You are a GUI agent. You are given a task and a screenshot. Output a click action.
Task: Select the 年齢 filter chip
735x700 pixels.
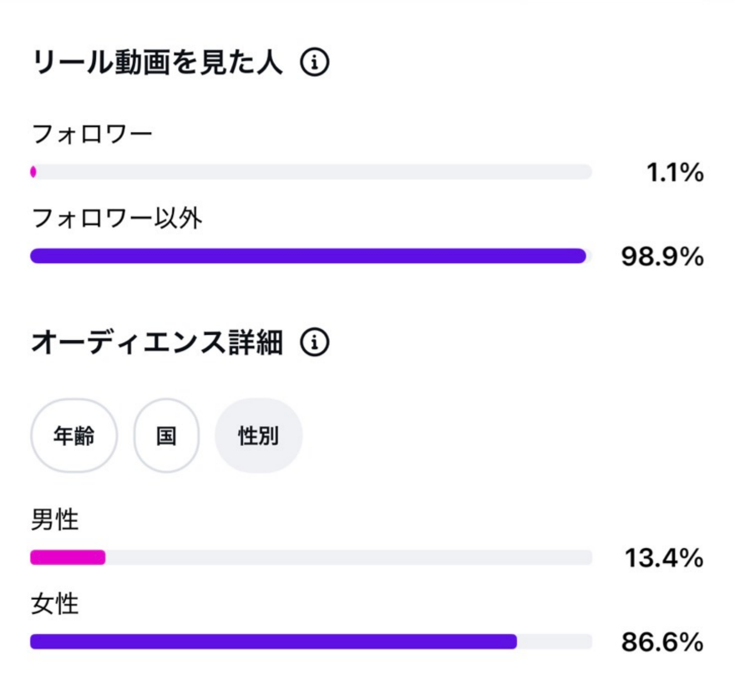point(74,435)
